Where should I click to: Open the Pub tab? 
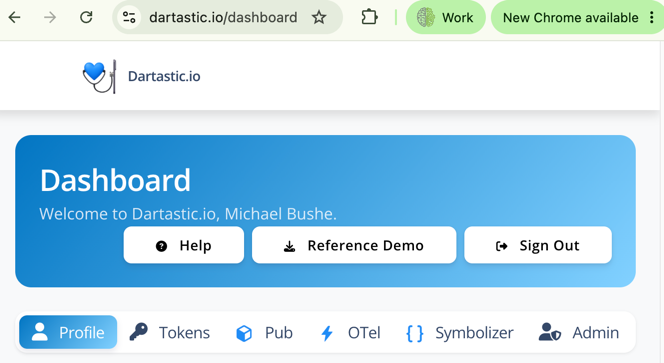(264, 333)
